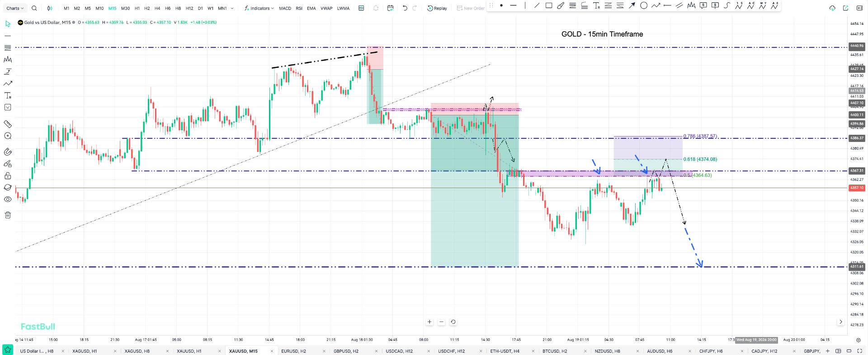Select the cursor pointer tool in left sidebar

[8, 24]
